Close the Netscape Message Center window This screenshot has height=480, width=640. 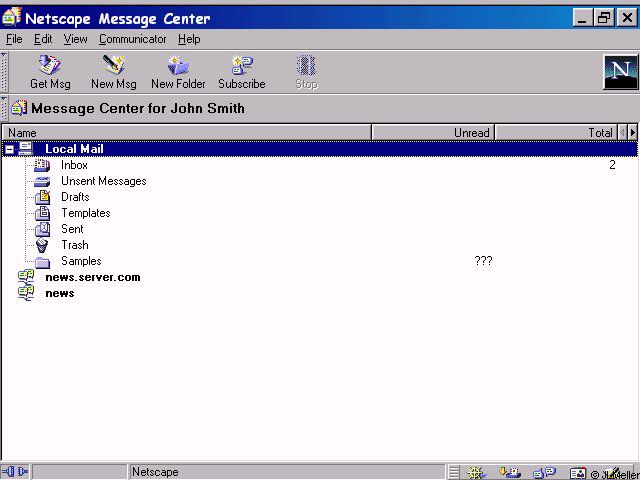627,18
